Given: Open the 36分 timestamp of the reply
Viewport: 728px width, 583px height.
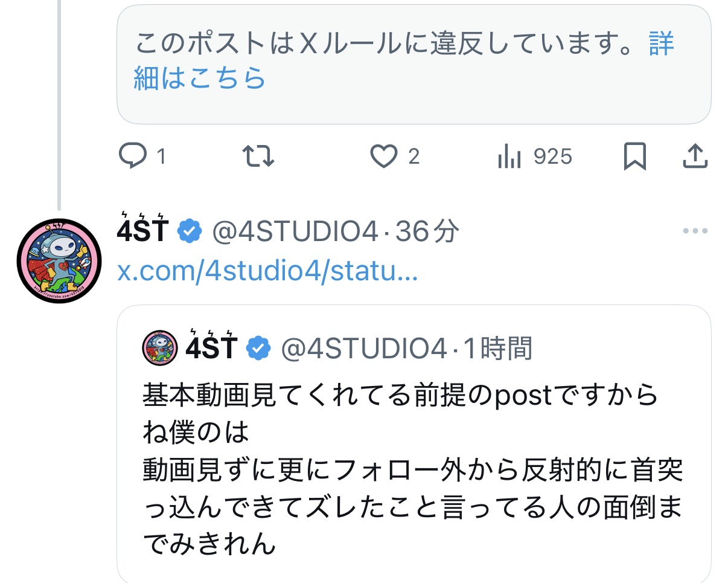Looking at the screenshot, I should pyautogui.click(x=427, y=231).
